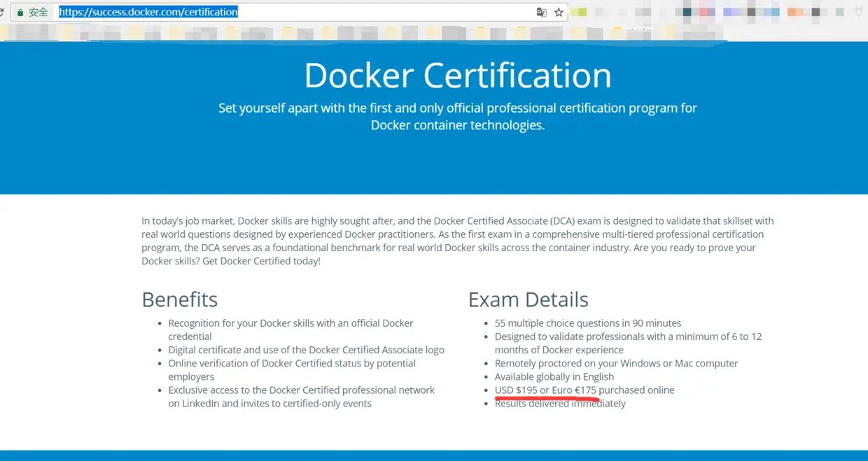Click the green secure lock icon
The width and height of the screenshot is (868, 461).
pyautogui.click(x=20, y=13)
